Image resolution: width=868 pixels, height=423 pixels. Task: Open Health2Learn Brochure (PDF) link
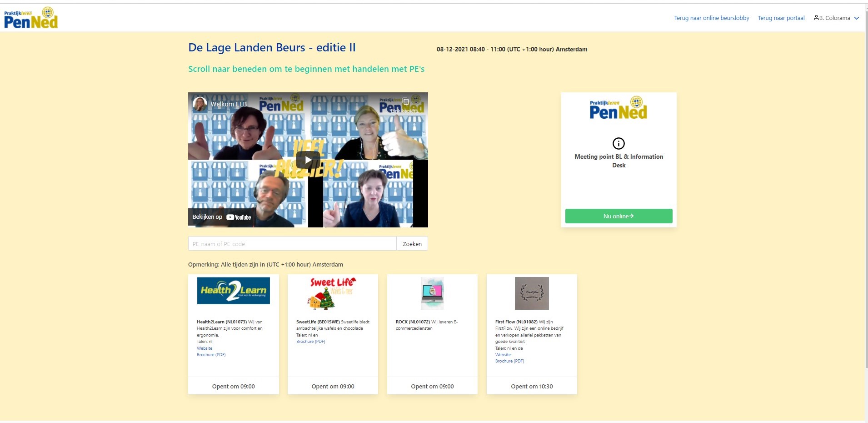coord(211,355)
